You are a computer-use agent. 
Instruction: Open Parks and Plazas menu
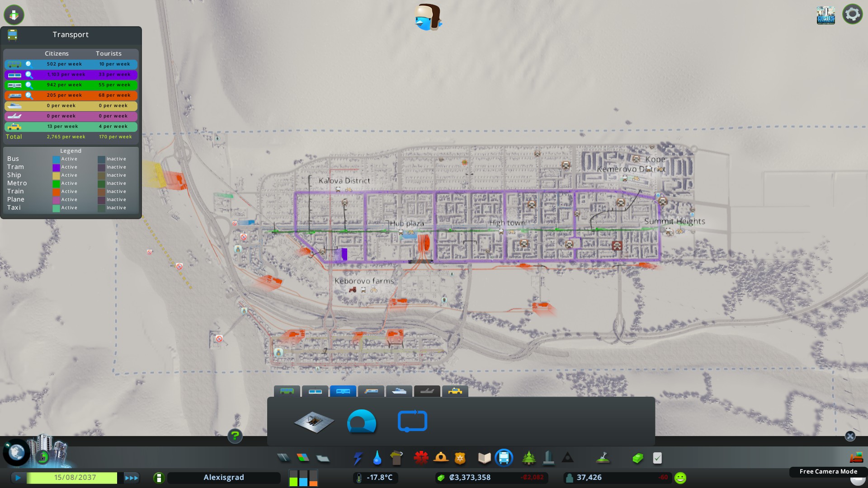pyautogui.click(x=528, y=458)
